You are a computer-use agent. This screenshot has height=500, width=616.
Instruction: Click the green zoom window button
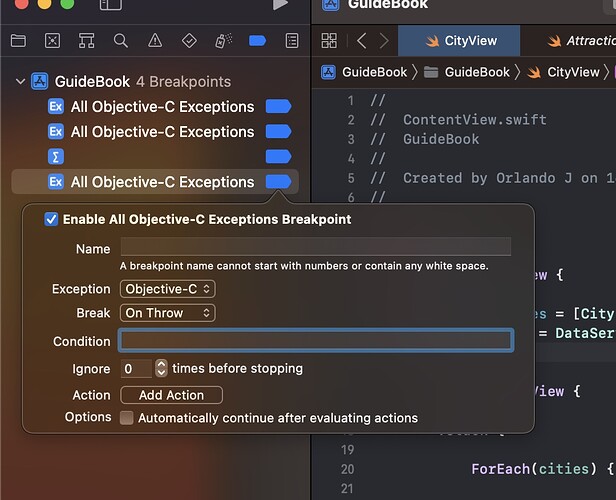67,3
